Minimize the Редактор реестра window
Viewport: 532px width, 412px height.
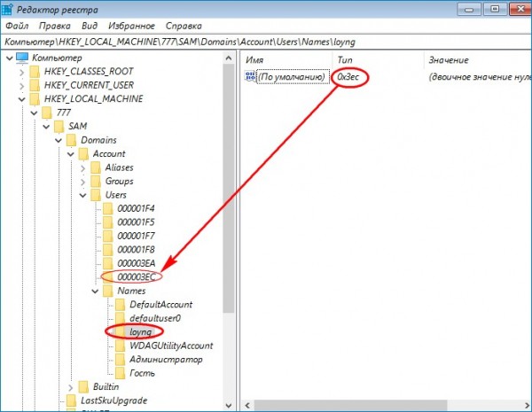point(469,9)
